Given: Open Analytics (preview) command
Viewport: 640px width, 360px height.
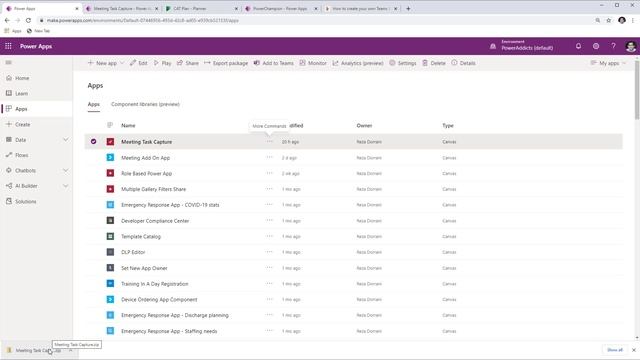Looking at the screenshot, I should tap(358, 63).
